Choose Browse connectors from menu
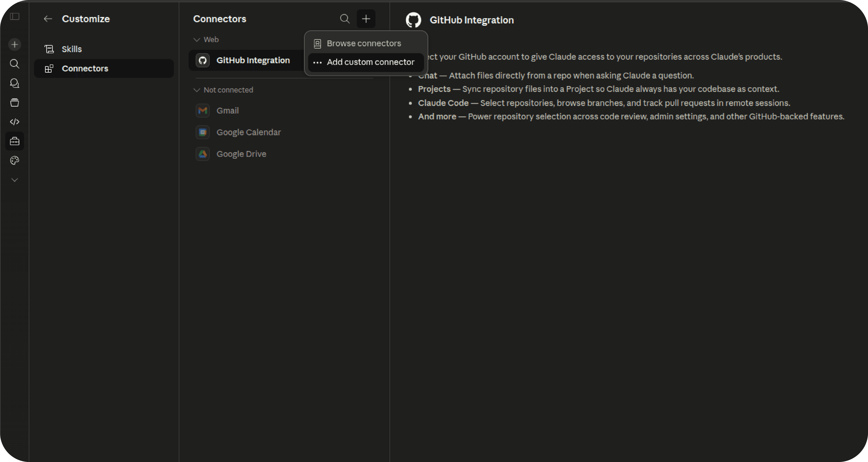 (x=366, y=43)
